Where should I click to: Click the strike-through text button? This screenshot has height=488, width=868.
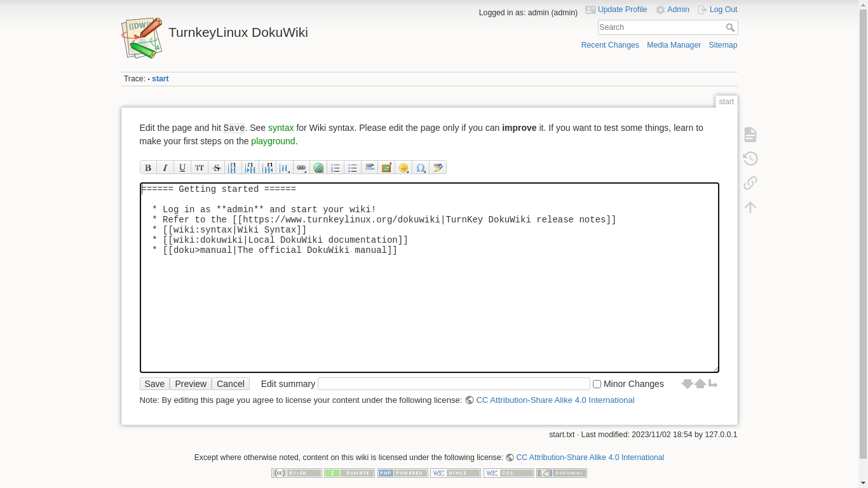[217, 168]
